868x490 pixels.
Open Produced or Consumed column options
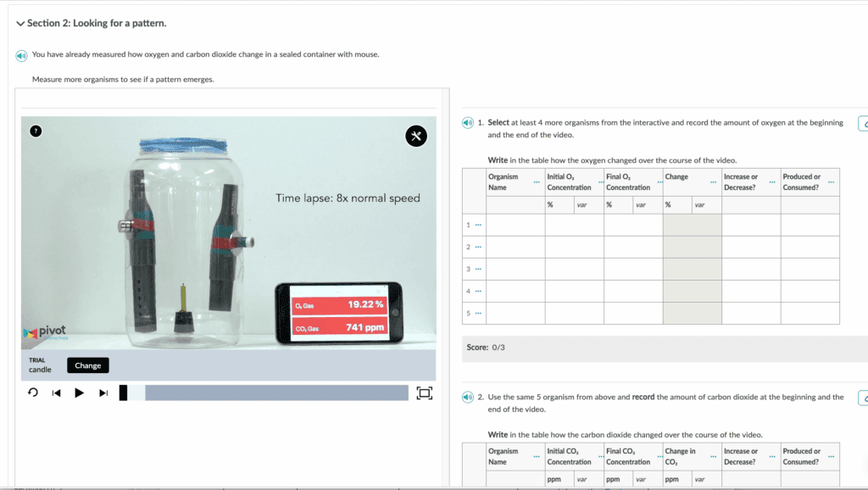pos(831,182)
